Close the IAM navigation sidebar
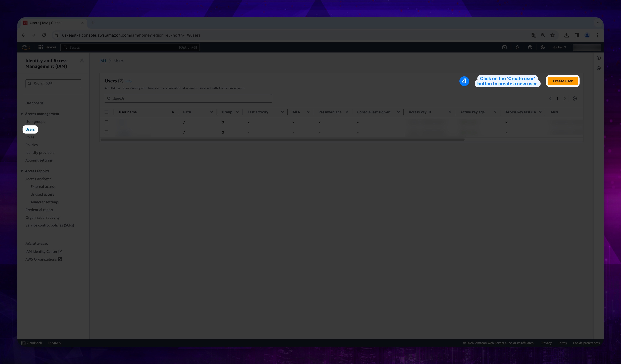The height and width of the screenshot is (364, 621). pyautogui.click(x=82, y=61)
